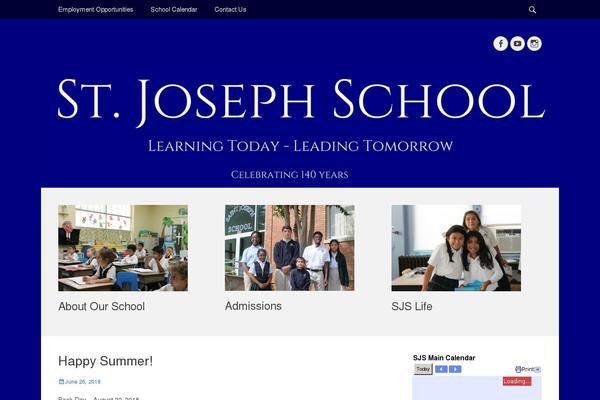600x400 pixels.
Task: Open the Instagram profile icon
Action: [534, 44]
